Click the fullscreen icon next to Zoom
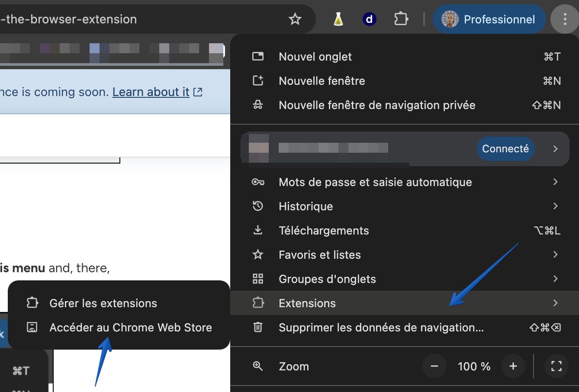579x392 pixels. pos(556,366)
